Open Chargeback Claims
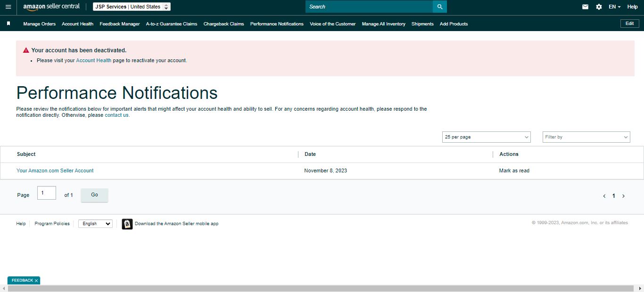644x292 pixels. 224,24
